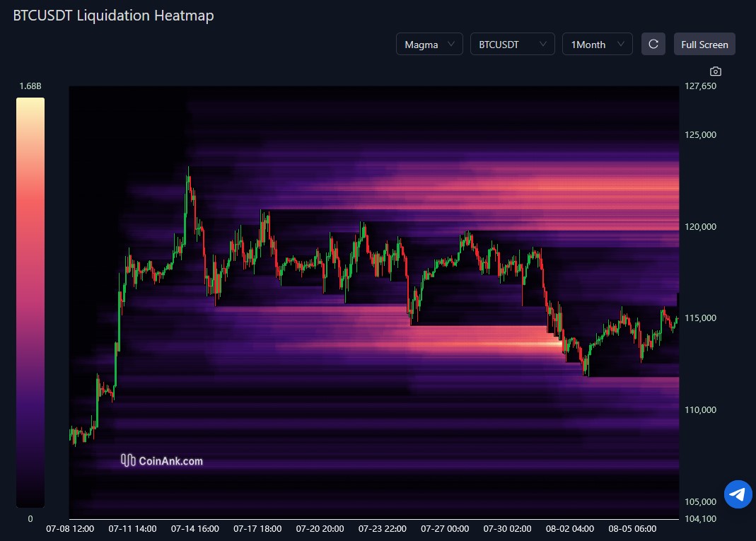This screenshot has width=756, height=541.
Task: Click the Full Screen button
Action: coord(704,45)
